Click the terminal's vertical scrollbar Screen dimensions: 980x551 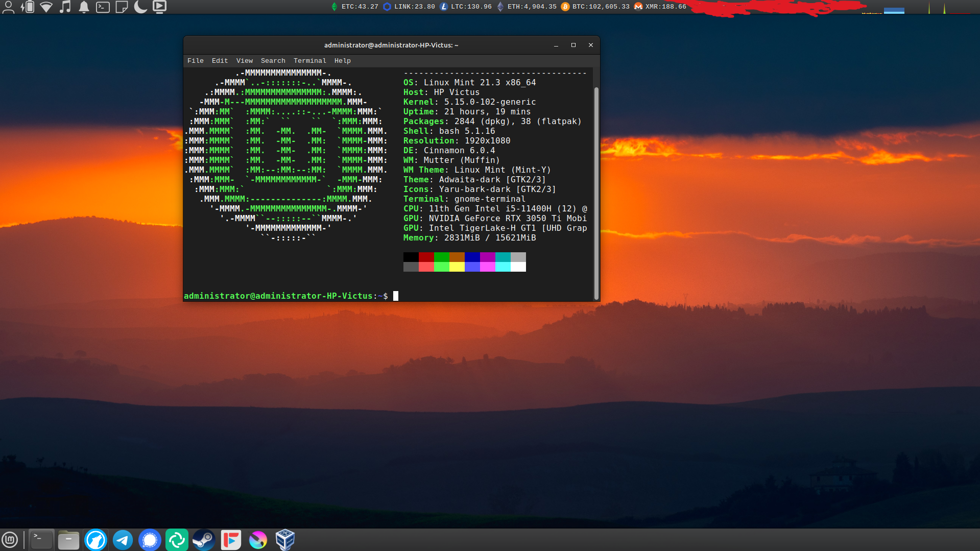click(596, 193)
